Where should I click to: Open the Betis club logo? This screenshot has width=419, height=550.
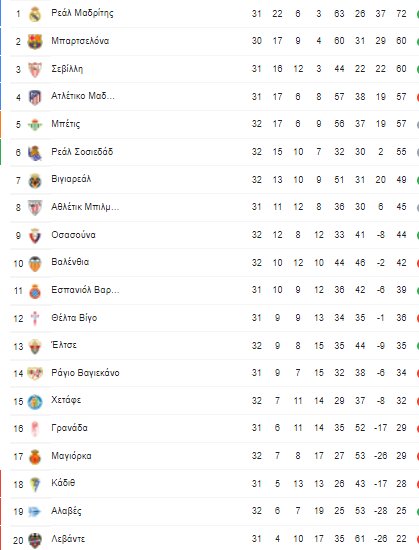(35, 125)
